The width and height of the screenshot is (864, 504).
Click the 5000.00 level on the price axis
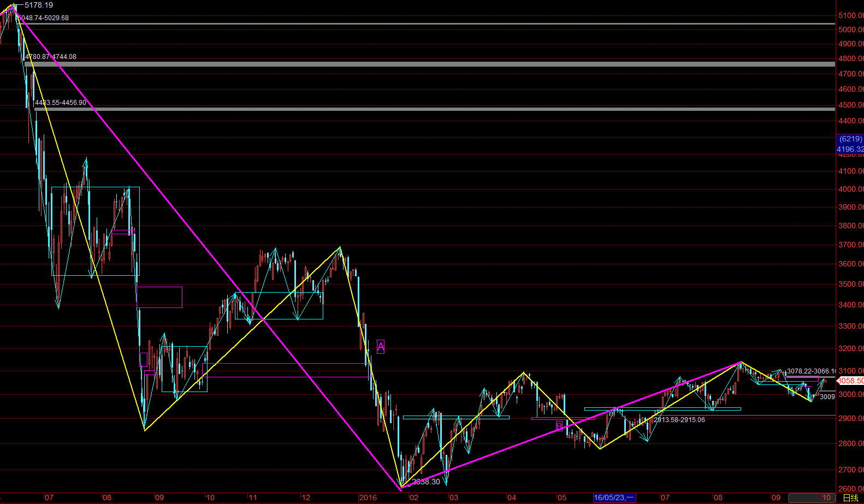pyautogui.click(x=851, y=29)
